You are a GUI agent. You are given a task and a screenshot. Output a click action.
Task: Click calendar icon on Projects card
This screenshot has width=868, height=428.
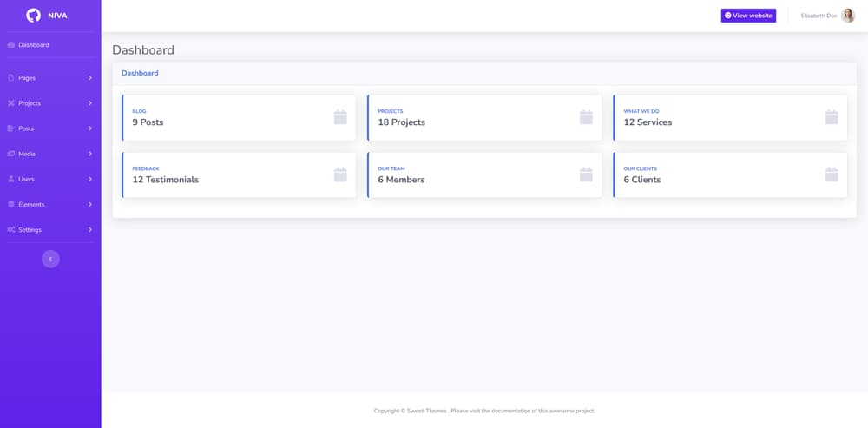pyautogui.click(x=586, y=117)
